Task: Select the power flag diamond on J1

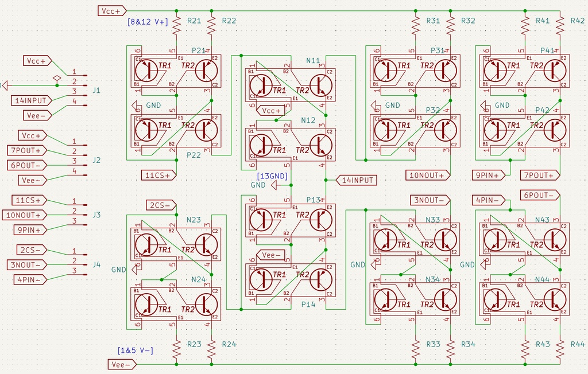Action: (57, 79)
